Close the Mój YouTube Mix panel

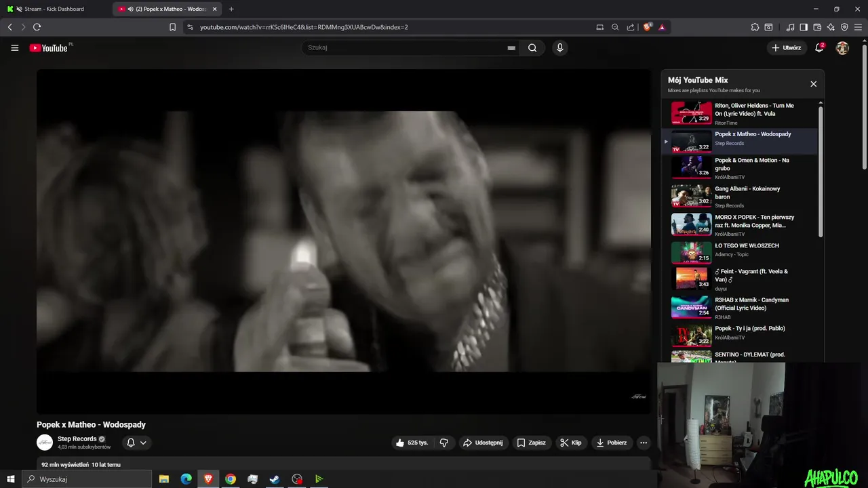coord(813,84)
